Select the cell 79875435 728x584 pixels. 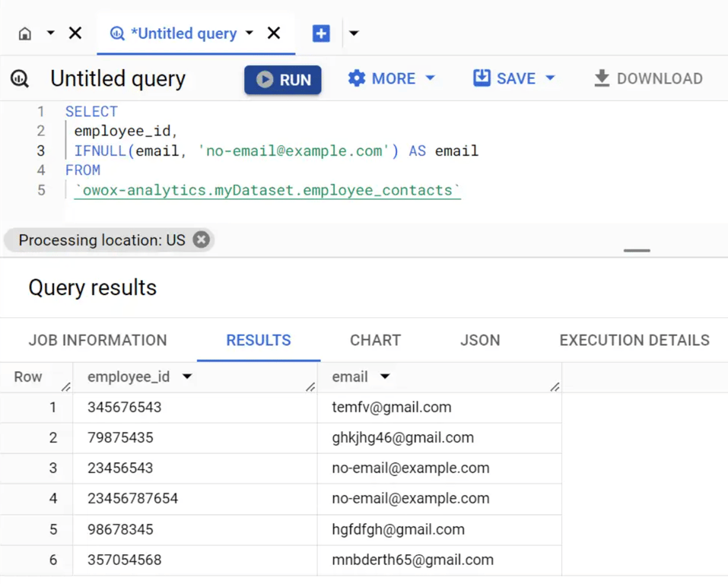tap(195, 438)
